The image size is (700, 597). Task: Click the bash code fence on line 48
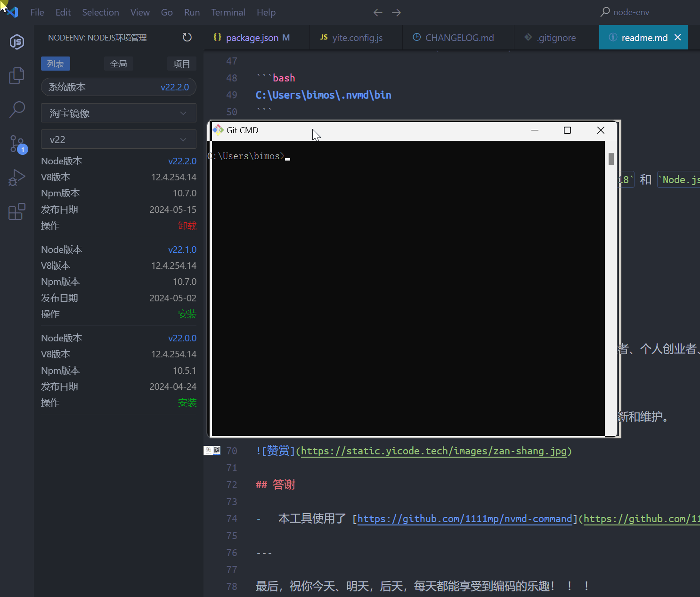(x=276, y=78)
